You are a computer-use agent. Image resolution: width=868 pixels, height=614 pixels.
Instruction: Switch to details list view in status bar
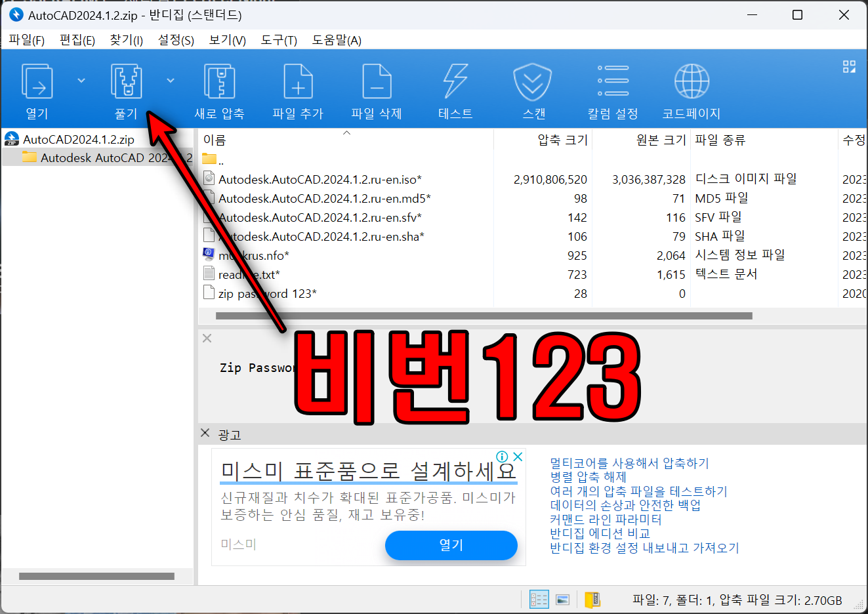[539, 600]
